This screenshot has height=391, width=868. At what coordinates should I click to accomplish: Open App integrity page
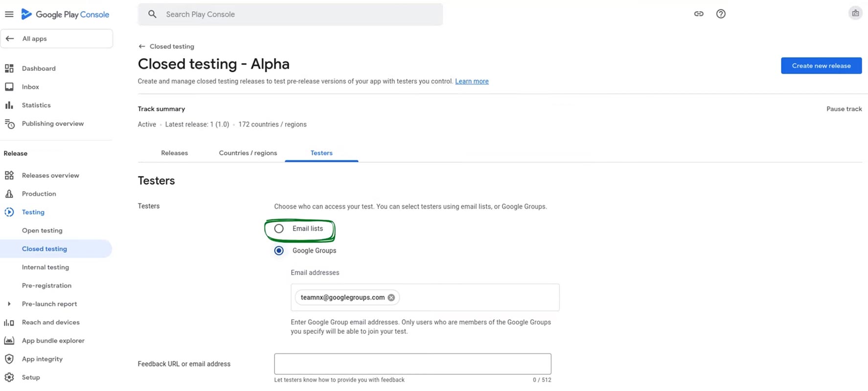click(42, 359)
